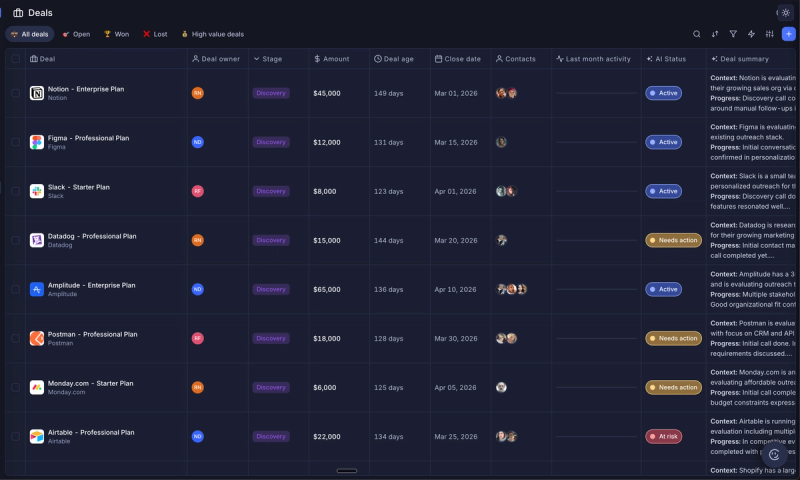Click the Slack company logo
This screenshot has width=800, height=480.
click(x=37, y=191)
